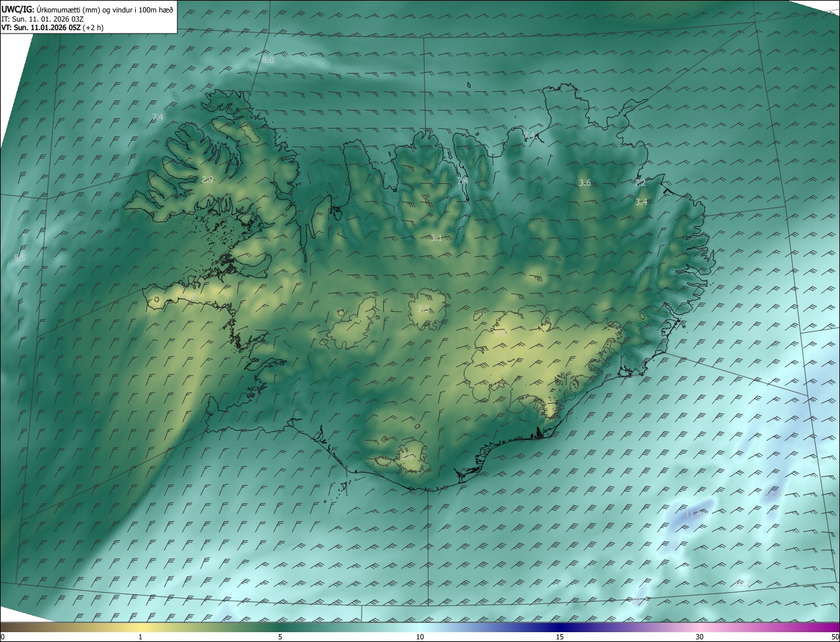Click the '1' tick label on the colorbar
840x642 pixels.
coord(140,637)
